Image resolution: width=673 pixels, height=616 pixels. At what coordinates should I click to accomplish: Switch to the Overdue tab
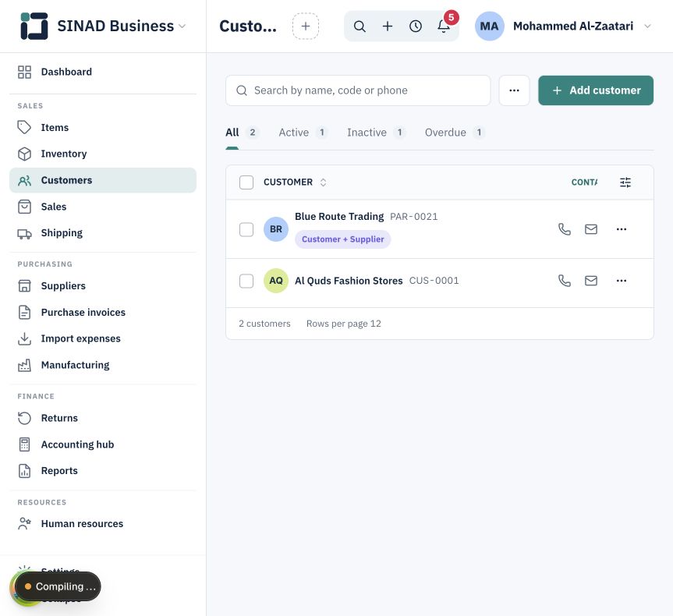455,133
